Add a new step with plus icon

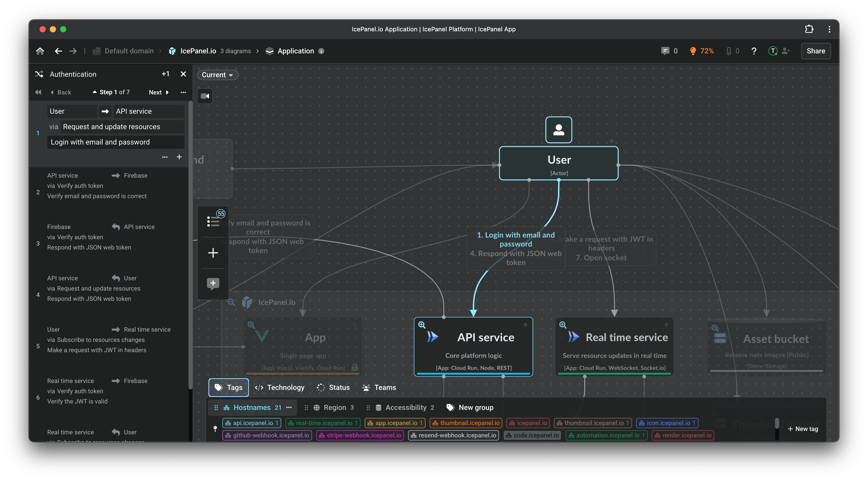179,157
